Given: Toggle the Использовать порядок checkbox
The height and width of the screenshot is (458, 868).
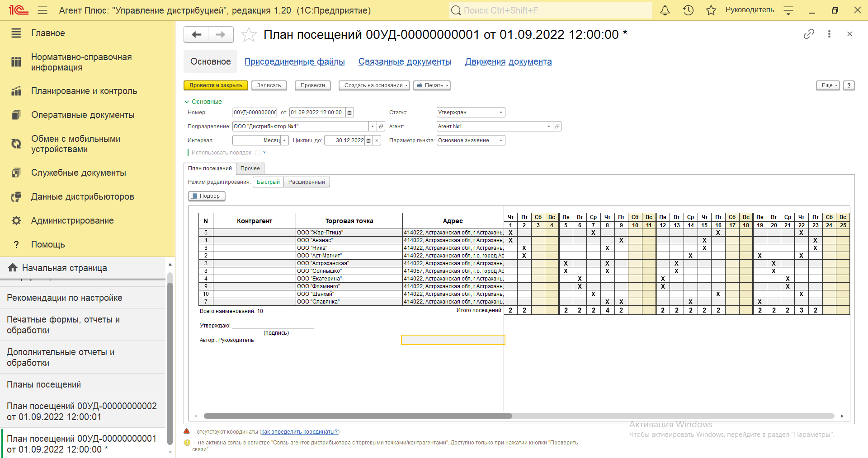Looking at the screenshot, I should click(258, 153).
